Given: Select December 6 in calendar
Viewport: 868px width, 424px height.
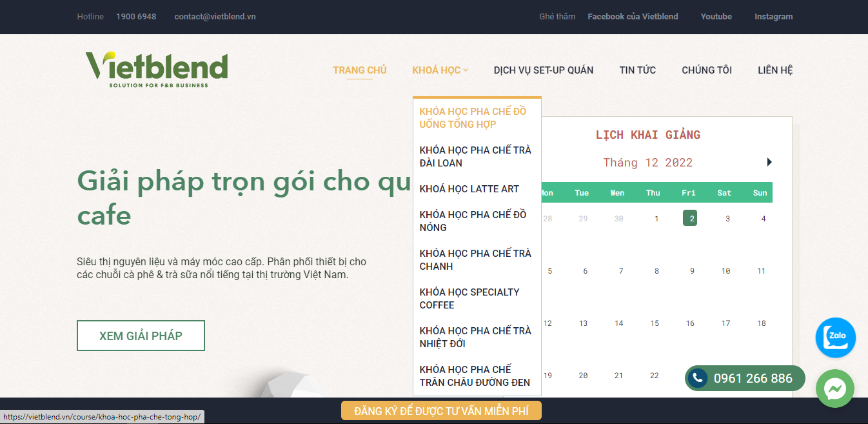Looking at the screenshot, I should tap(585, 271).
